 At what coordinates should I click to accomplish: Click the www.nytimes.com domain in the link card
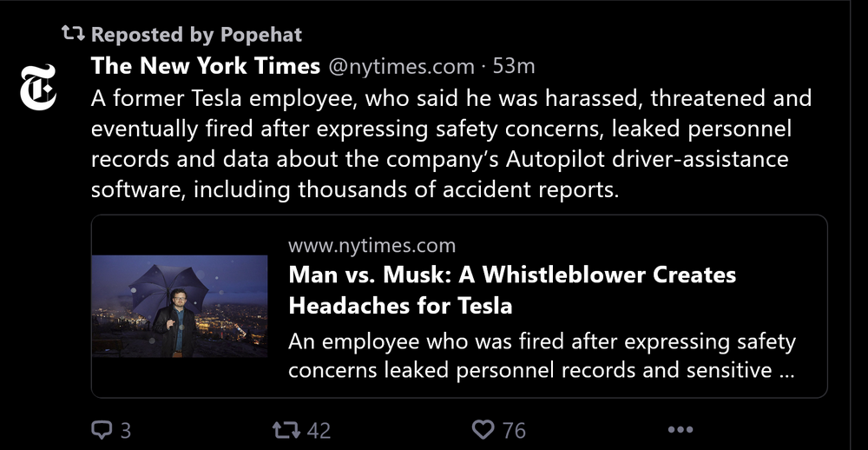tap(372, 246)
